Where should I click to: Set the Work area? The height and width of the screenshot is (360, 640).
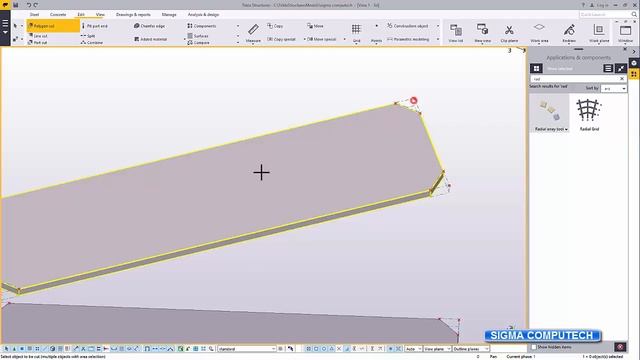click(x=539, y=33)
